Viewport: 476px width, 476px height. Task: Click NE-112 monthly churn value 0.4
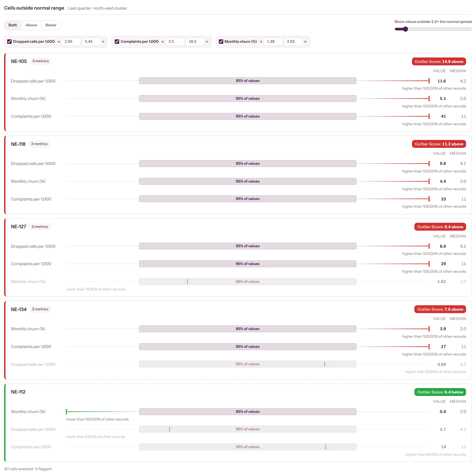tap(443, 412)
